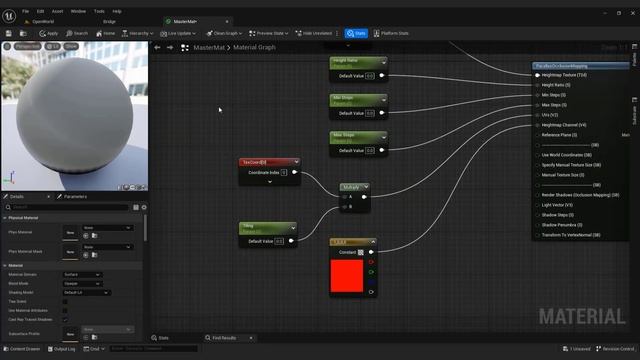The width and height of the screenshot is (640, 360).
Task: Click the Heightmap Texture input pin
Action: click(538, 75)
